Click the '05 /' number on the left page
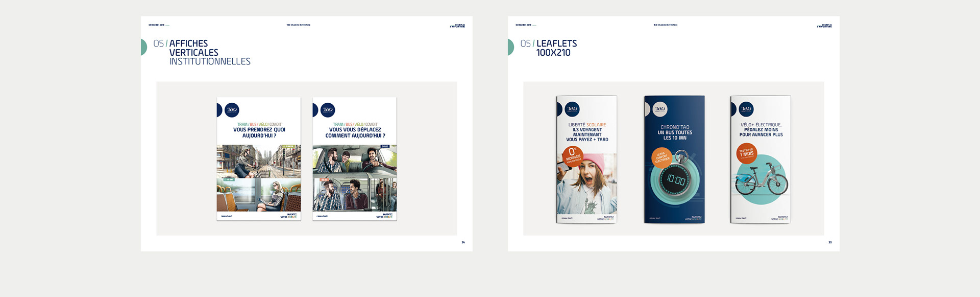 pos(160,43)
